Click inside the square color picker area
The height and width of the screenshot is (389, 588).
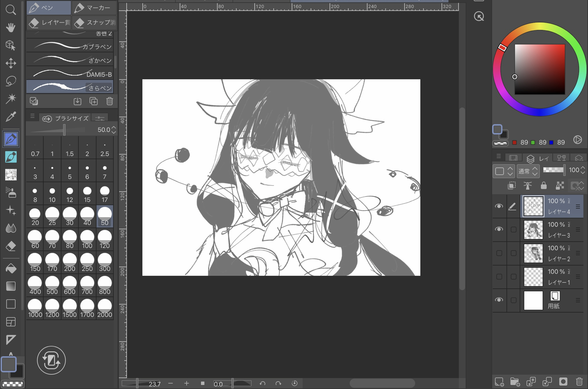tap(540, 69)
